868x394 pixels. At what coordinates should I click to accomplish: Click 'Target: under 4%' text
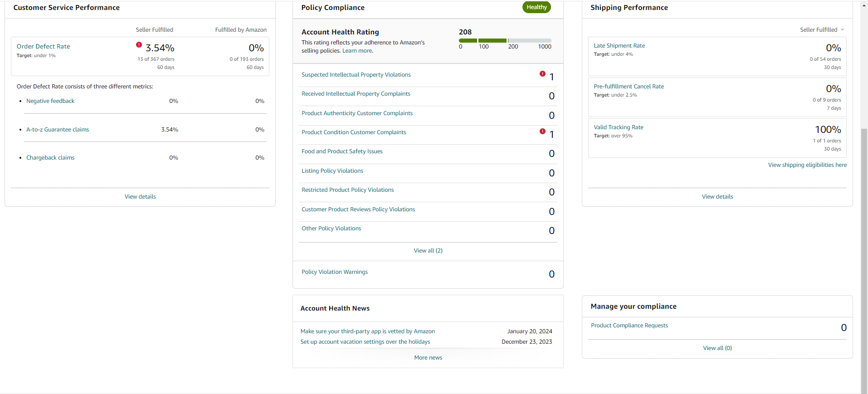pos(613,54)
